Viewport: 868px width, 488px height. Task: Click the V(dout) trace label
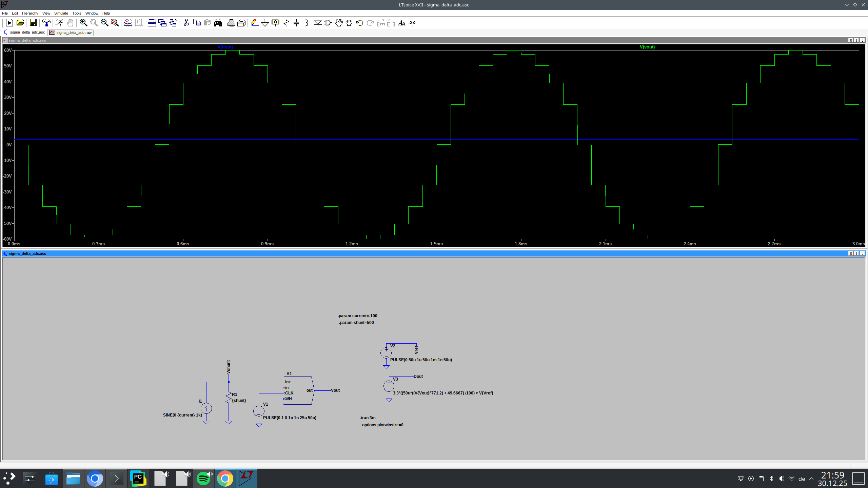click(225, 47)
